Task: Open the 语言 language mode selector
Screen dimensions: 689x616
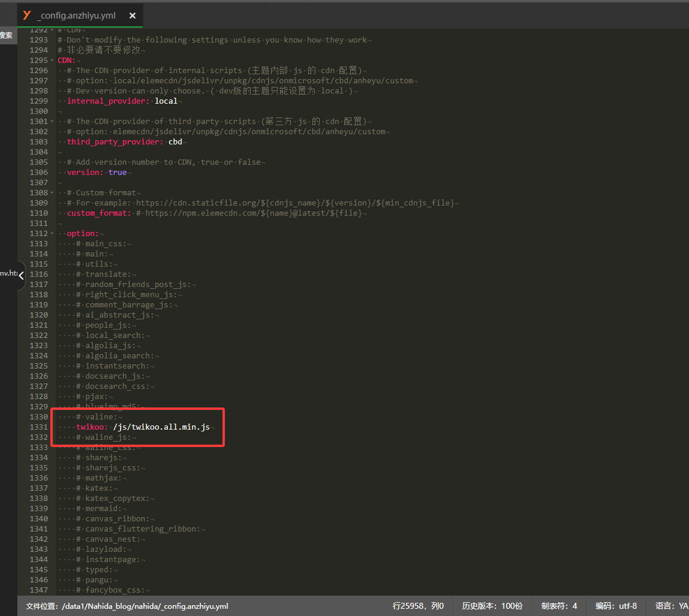Action: pyautogui.click(x=671, y=606)
